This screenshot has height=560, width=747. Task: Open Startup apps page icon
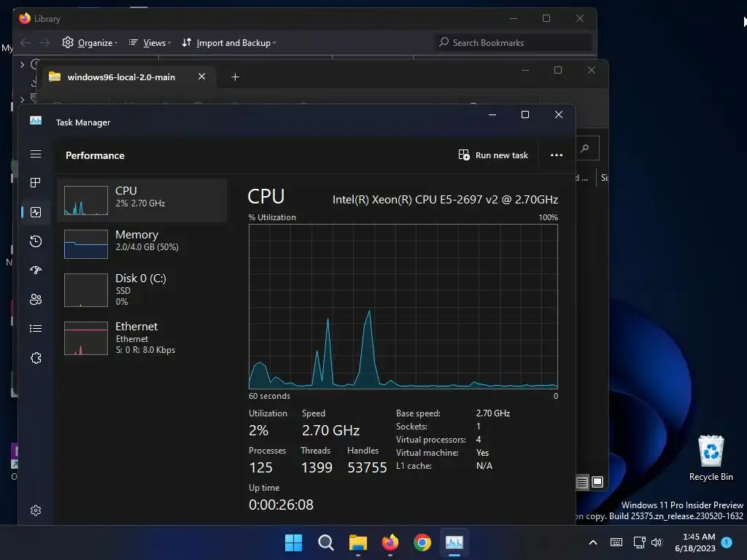[x=36, y=271]
